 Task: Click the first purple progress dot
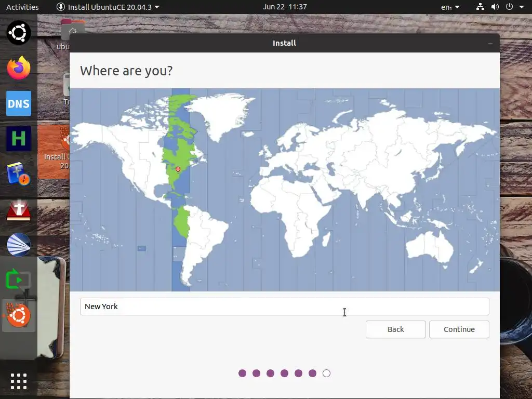(x=242, y=374)
